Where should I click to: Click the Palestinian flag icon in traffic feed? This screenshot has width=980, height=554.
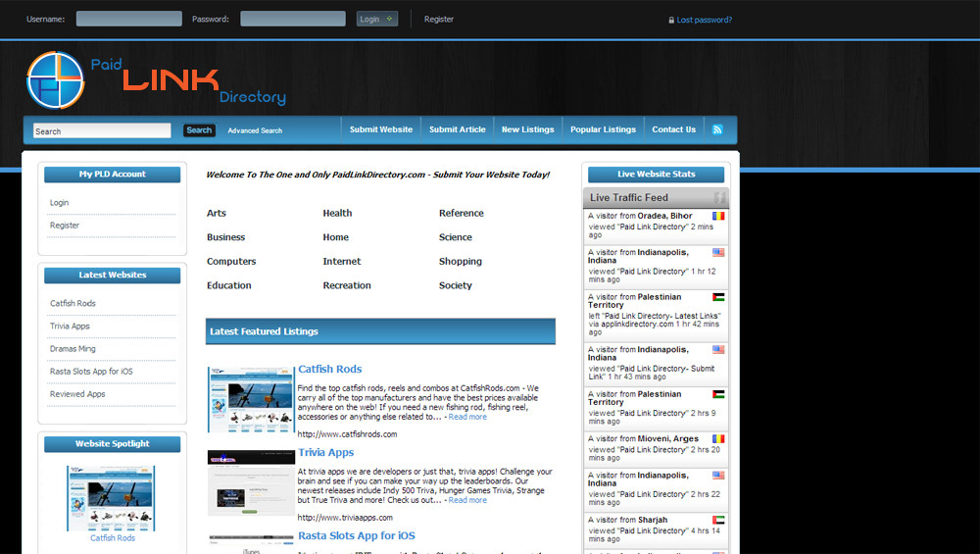[718, 297]
